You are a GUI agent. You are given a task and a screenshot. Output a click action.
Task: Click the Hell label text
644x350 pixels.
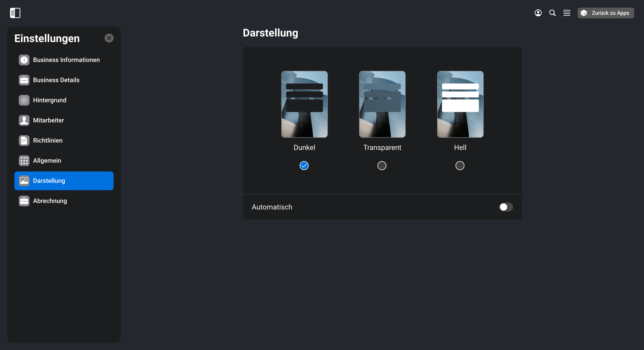[460, 147]
